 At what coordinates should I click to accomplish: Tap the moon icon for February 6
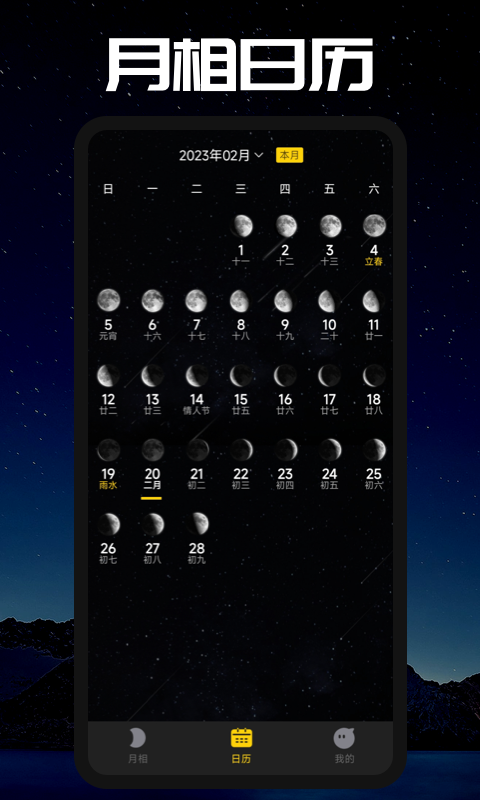(153, 301)
